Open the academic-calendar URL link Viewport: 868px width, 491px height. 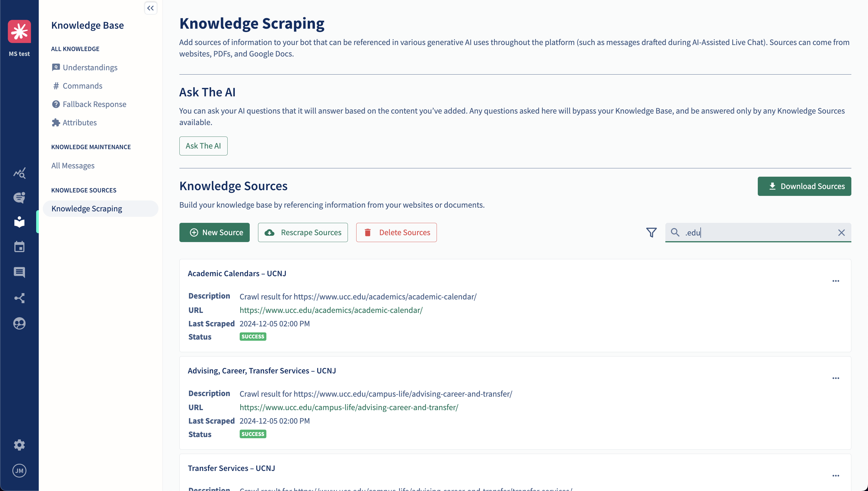pyautogui.click(x=331, y=310)
